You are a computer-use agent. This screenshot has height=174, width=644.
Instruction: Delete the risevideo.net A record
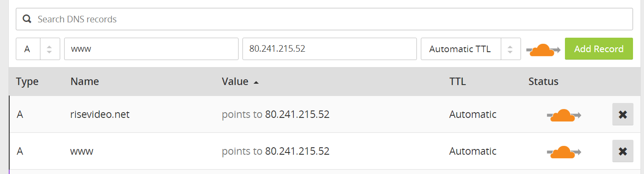[x=622, y=114]
